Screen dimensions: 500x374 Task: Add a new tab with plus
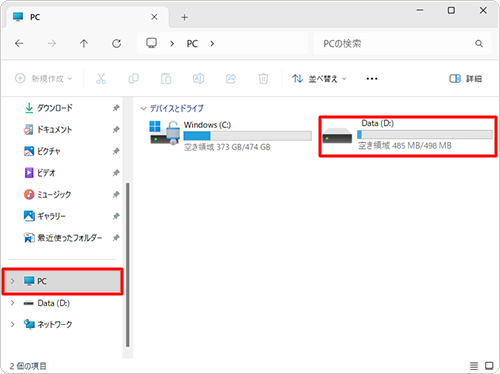pyautogui.click(x=184, y=17)
